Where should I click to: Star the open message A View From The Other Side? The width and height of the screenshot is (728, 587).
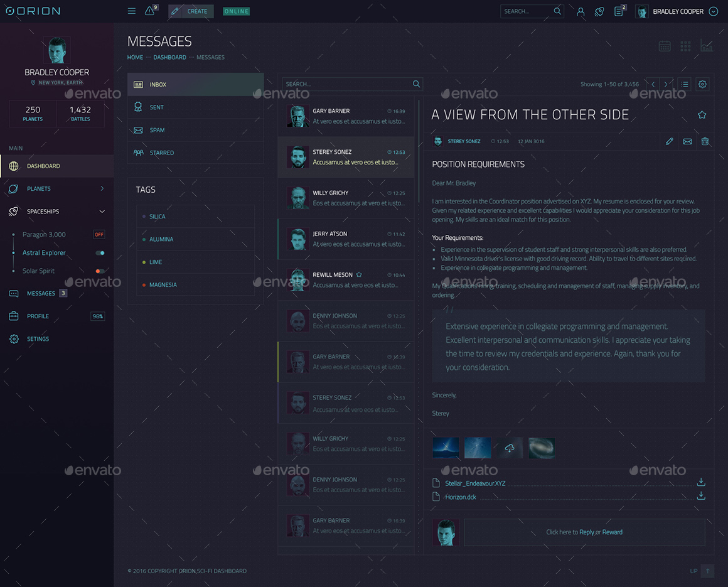coord(702,115)
